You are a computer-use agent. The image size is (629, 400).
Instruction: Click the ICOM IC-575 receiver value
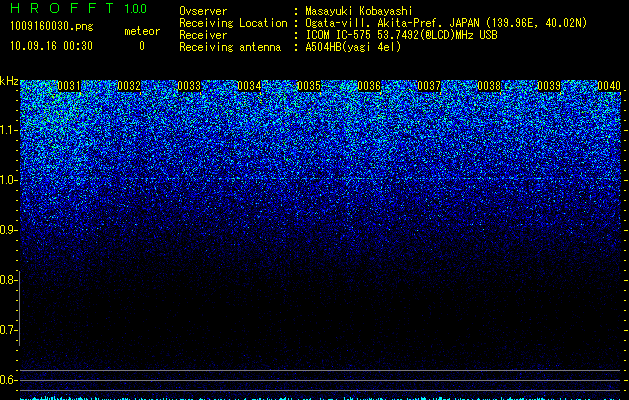pos(401,35)
